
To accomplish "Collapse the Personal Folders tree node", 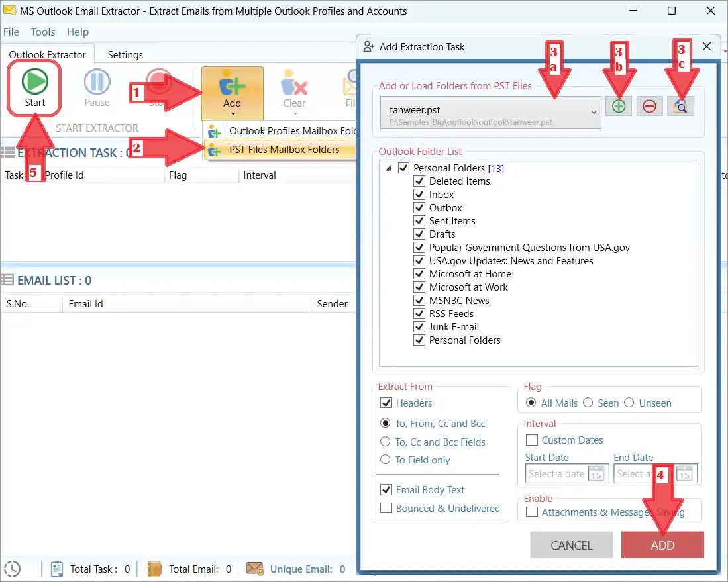I will (388, 168).
